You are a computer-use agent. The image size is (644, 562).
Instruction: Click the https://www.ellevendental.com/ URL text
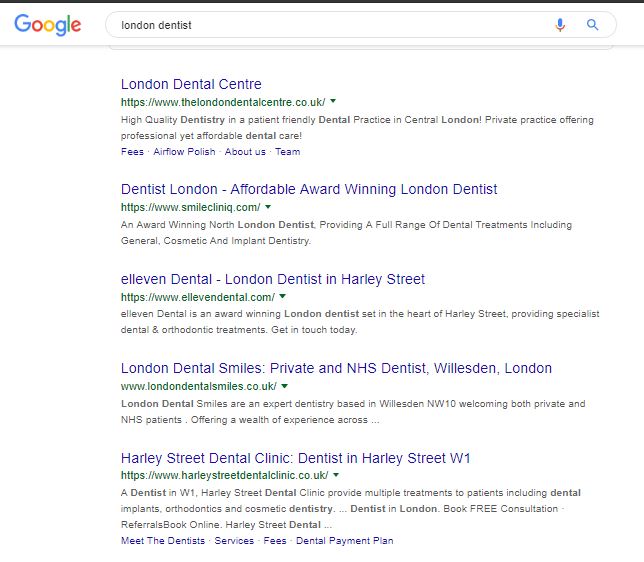(198, 297)
